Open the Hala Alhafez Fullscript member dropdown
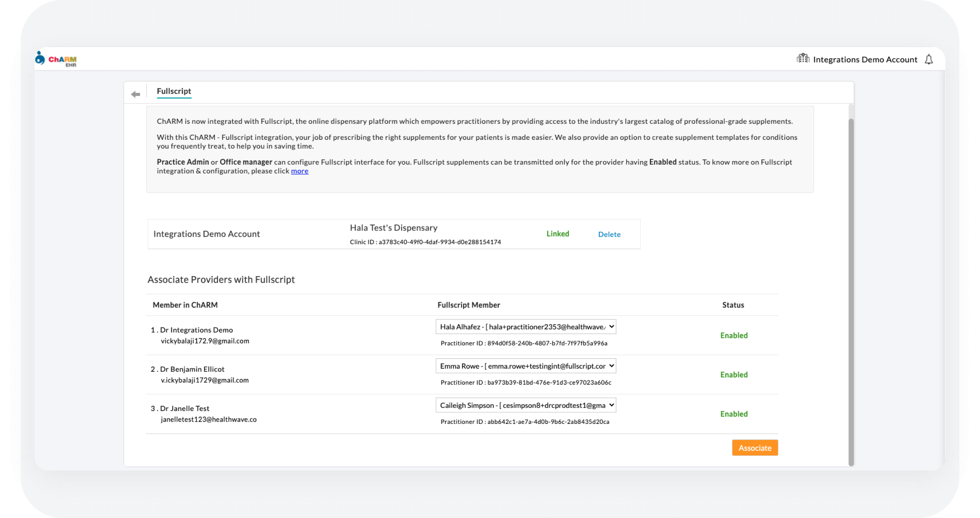This screenshot has height=518, width=980. tap(526, 327)
